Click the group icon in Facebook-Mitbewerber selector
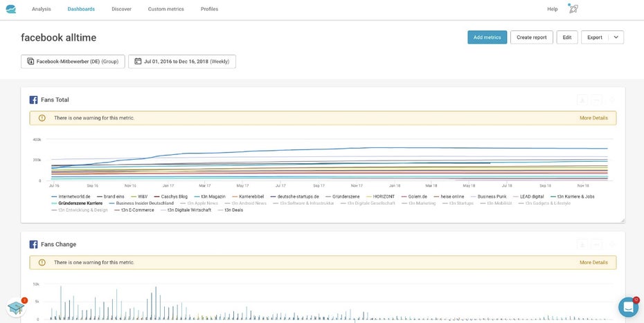This screenshot has height=323, width=644. 30,61
